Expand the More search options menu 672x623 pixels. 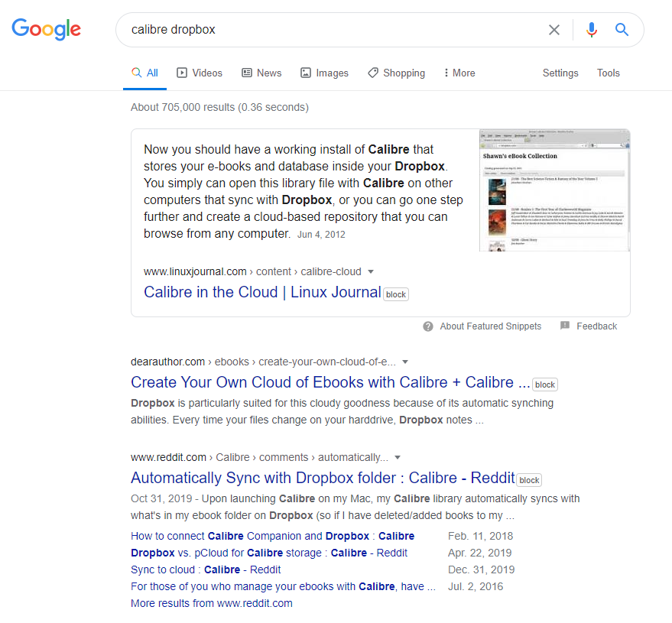click(459, 73)
